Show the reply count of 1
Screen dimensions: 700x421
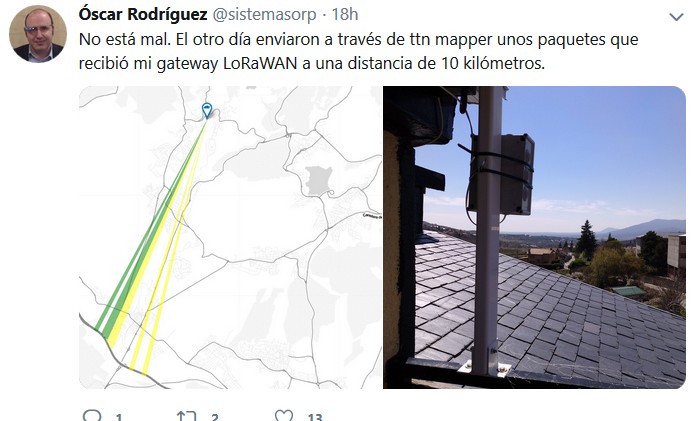pyautogui.click(x=119, y=418)
